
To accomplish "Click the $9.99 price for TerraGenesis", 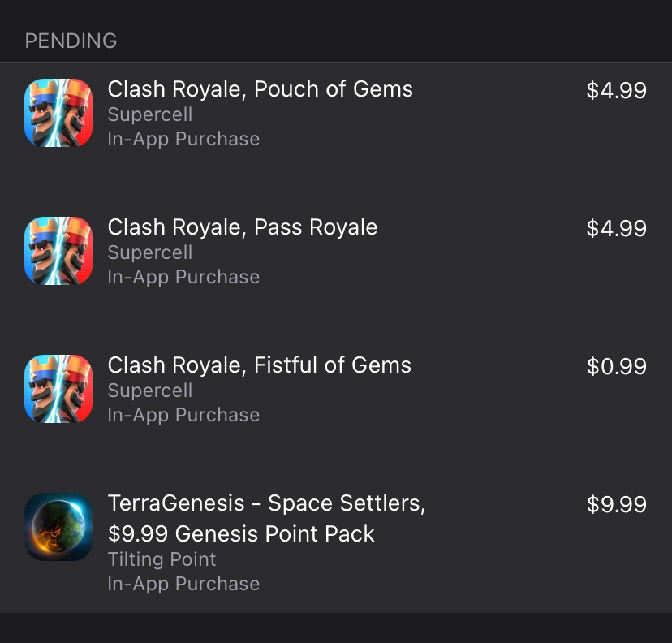I will tap(616, 504).
